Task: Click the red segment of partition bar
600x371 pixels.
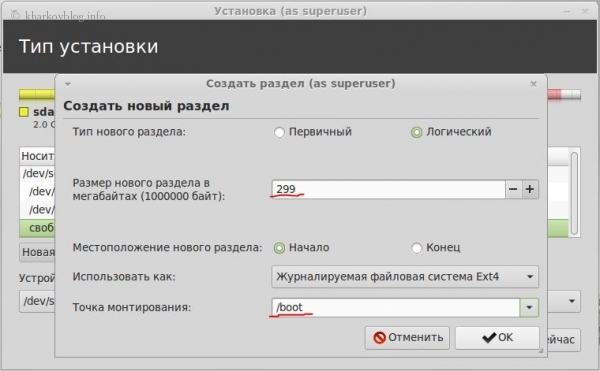Action: pyautogui.click(x=554, y=94)
